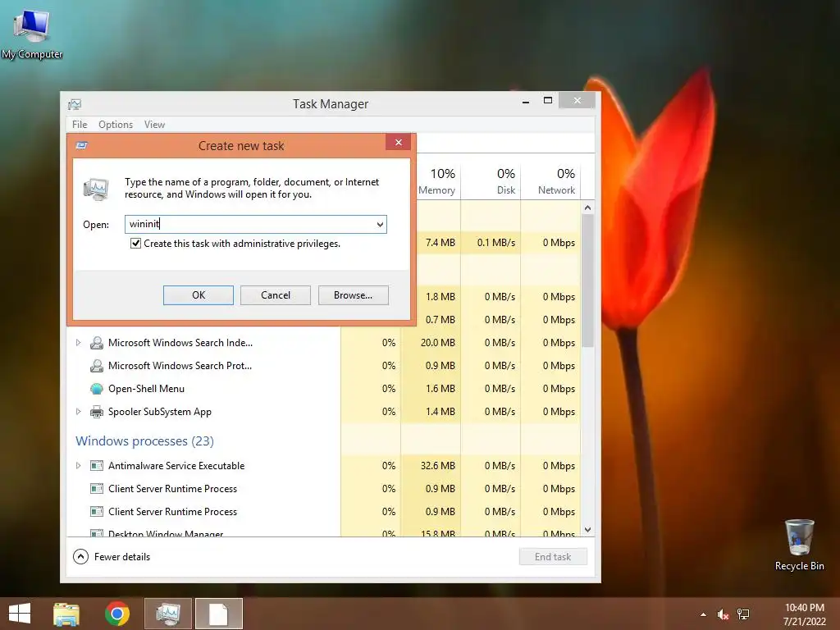
Task: Click the 7.4 MB memory value
Action: 441,243
